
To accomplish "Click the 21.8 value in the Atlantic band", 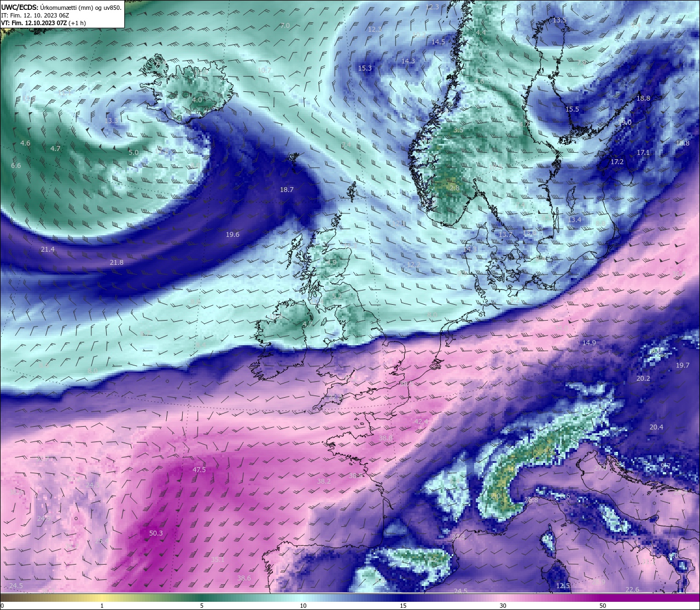I will (116, 263).
